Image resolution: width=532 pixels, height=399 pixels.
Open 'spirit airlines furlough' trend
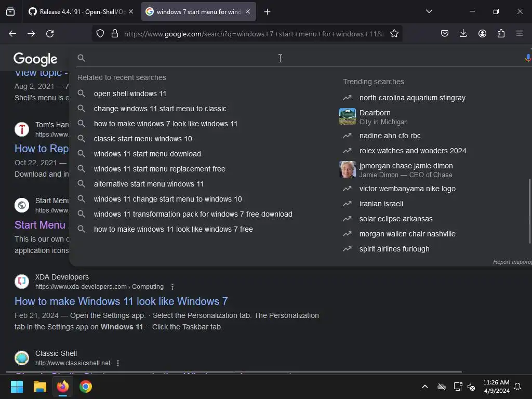[x=394, y=249]
